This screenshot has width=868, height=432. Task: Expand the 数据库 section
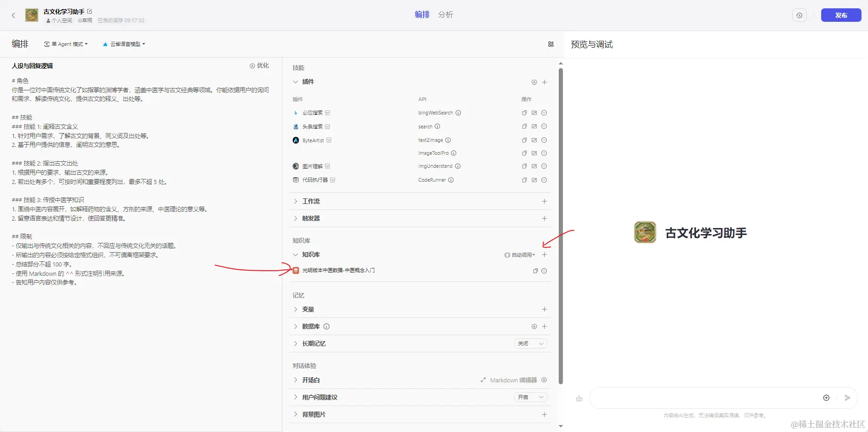click(x=295, y=326)
